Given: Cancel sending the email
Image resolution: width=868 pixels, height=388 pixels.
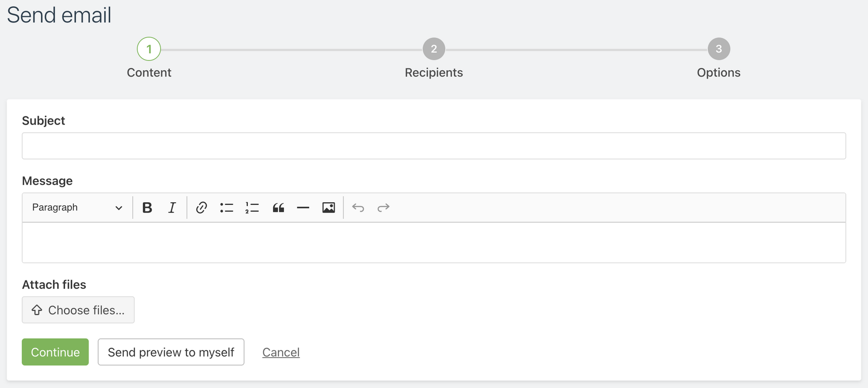Looking at the screenshot, I should click(x=281, y=352).
